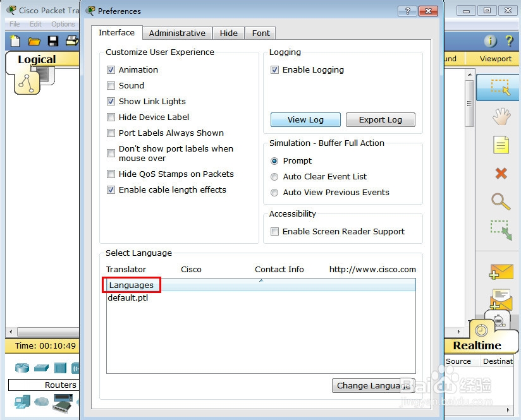Select the Custom Made Devices icon

pos(63,402)
